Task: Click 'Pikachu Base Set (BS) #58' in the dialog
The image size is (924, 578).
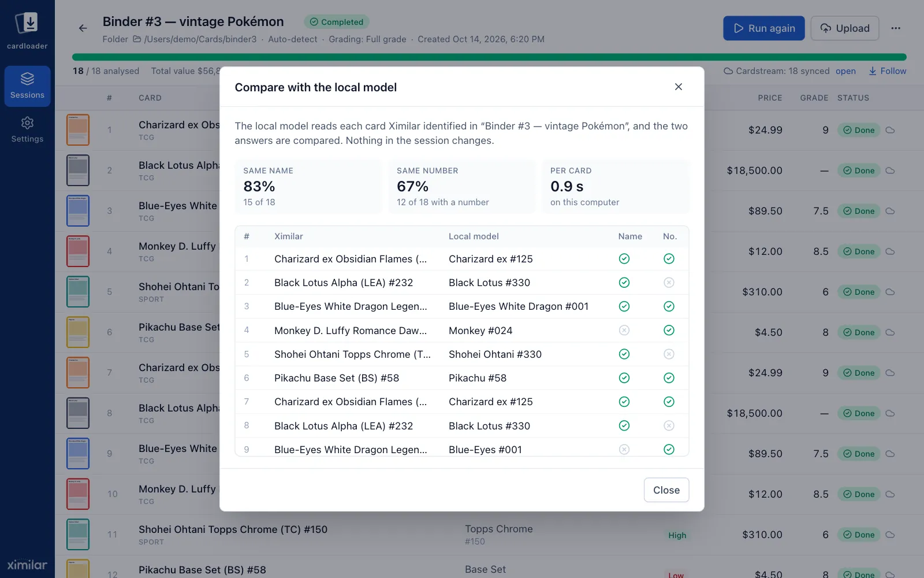Action: coord(337,378)
